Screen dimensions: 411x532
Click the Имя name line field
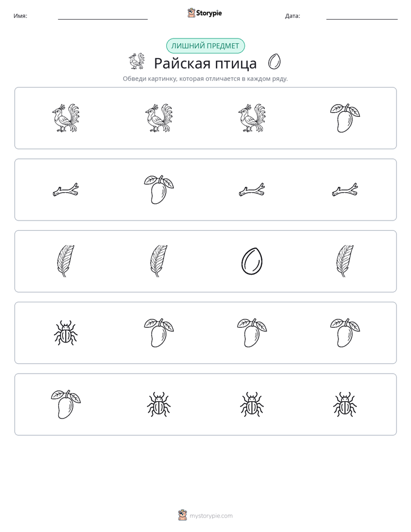[102, 16]
